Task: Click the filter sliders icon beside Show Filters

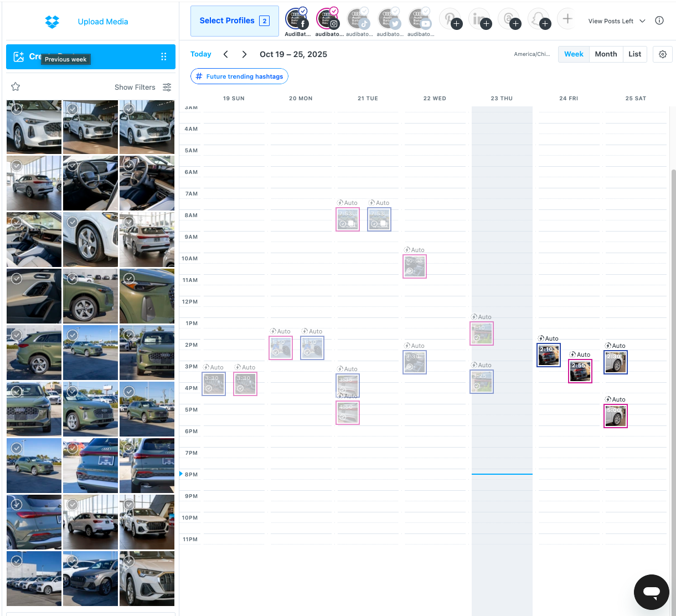Action: tap(167, 87)
